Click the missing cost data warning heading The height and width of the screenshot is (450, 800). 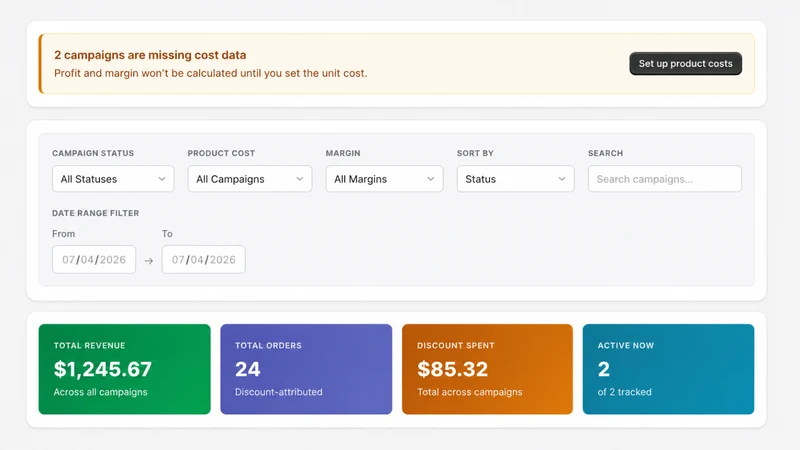point(150,55)
